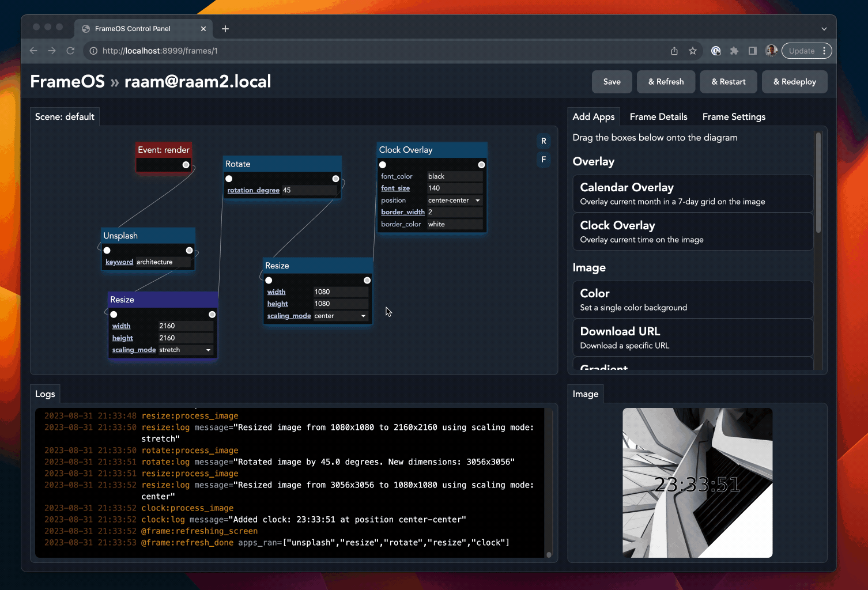Viewport: 868px width, 590px height.
Task: Click the share icon in address bar
Action: (x=674, y=51)
